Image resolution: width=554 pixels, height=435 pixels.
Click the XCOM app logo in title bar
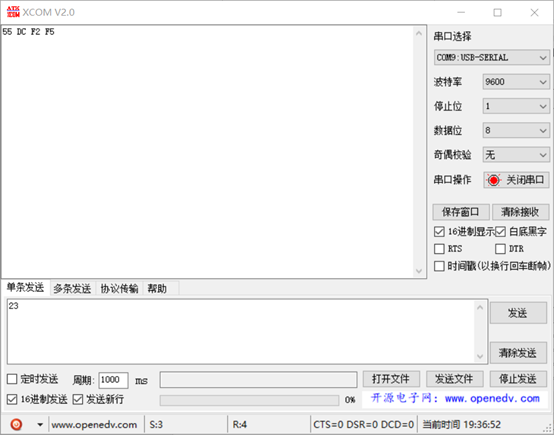click(13, 12)
